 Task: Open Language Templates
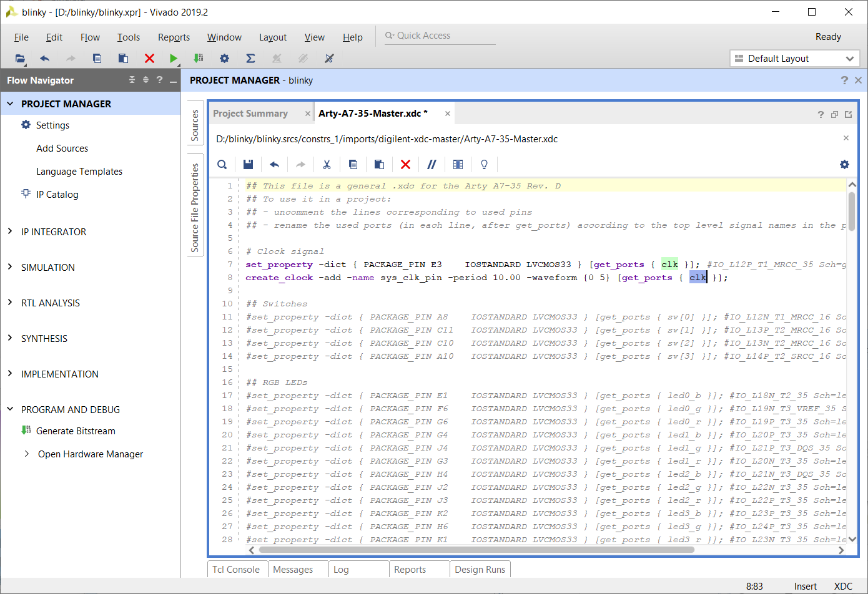click(x=79, y=172)
